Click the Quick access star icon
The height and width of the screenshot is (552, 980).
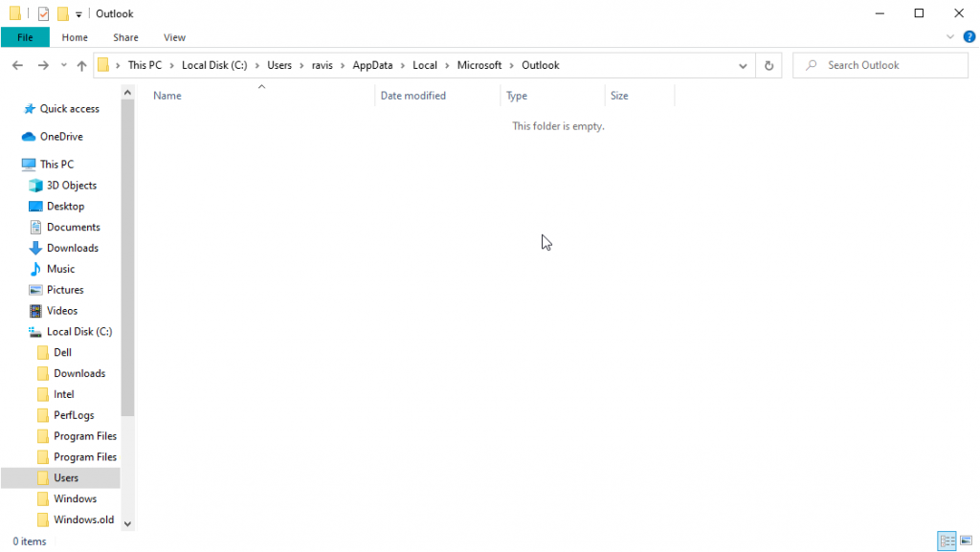[30, 109]
